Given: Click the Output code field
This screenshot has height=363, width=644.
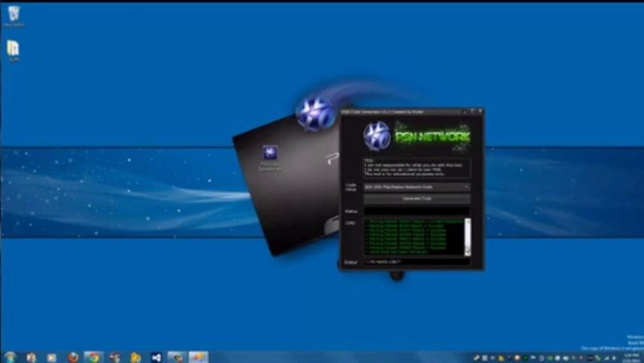Looking at the screenshot, I should click(x=416, y=262).
